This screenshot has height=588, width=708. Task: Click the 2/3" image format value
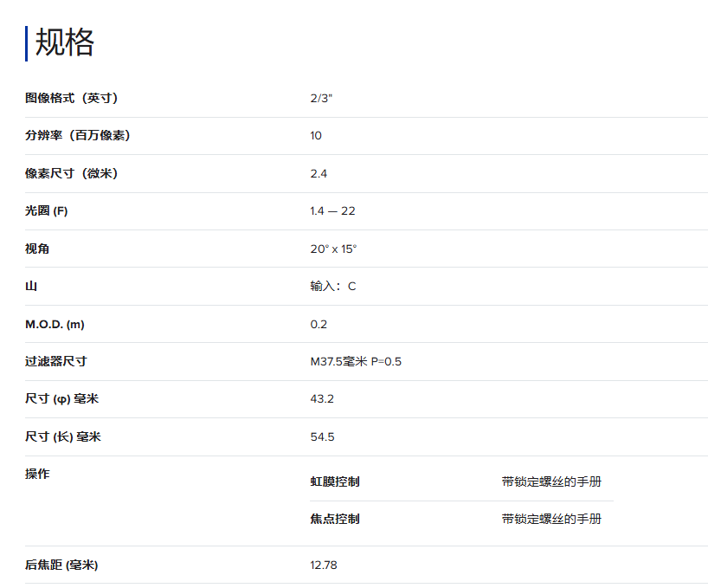point(321,98)
